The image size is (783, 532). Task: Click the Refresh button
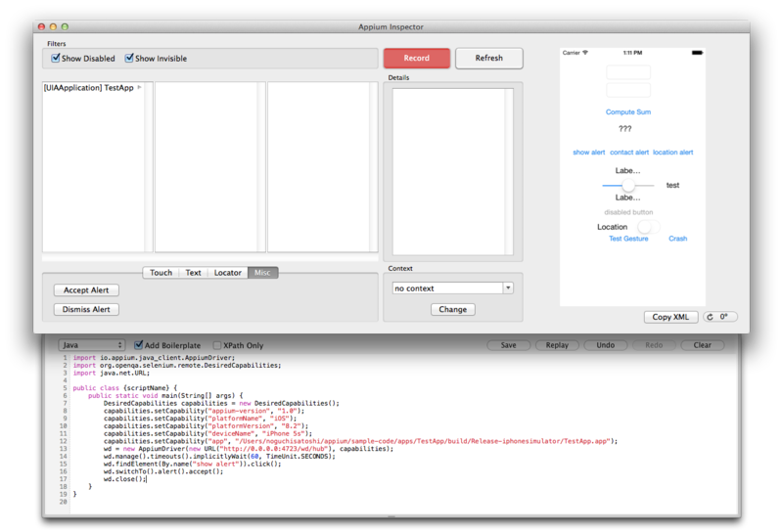(488, 58)
